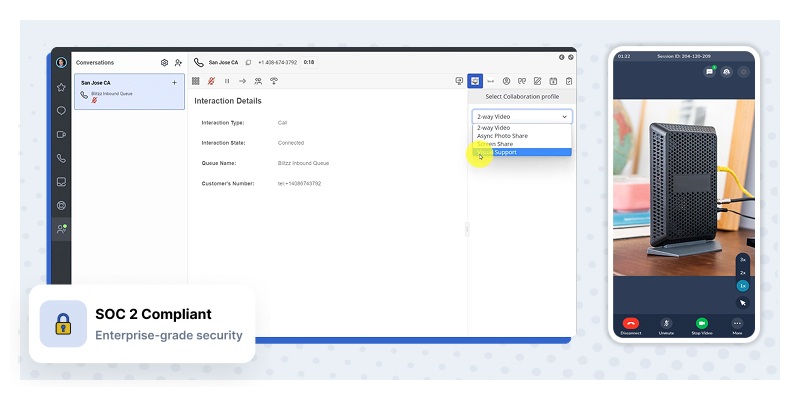Click the router video feed on phone
Image resolution: width=800 pixels, height=400 pixels.
coord(684,188)
